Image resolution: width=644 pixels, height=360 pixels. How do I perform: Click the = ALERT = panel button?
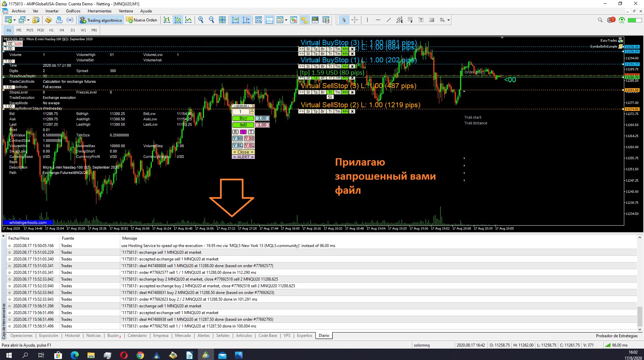click(x=243, y=157)
